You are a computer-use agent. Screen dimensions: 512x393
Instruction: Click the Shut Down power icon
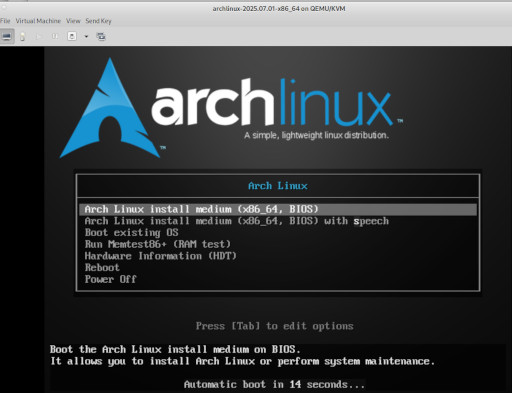pos(72,36)
